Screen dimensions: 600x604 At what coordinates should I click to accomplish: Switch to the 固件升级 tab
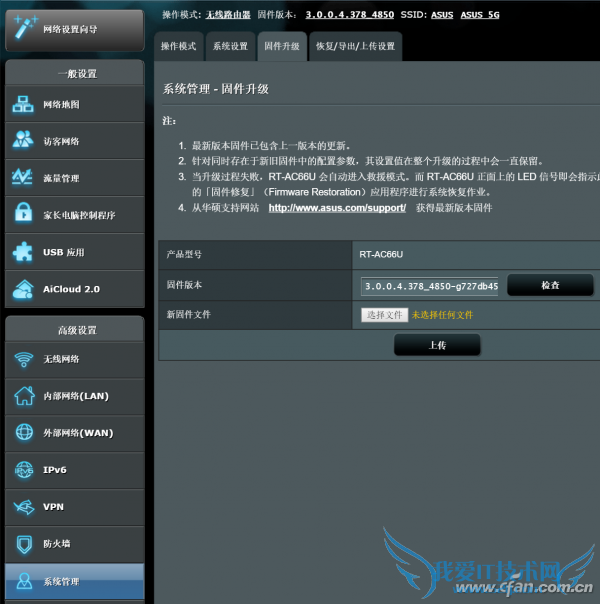point(282,46)
